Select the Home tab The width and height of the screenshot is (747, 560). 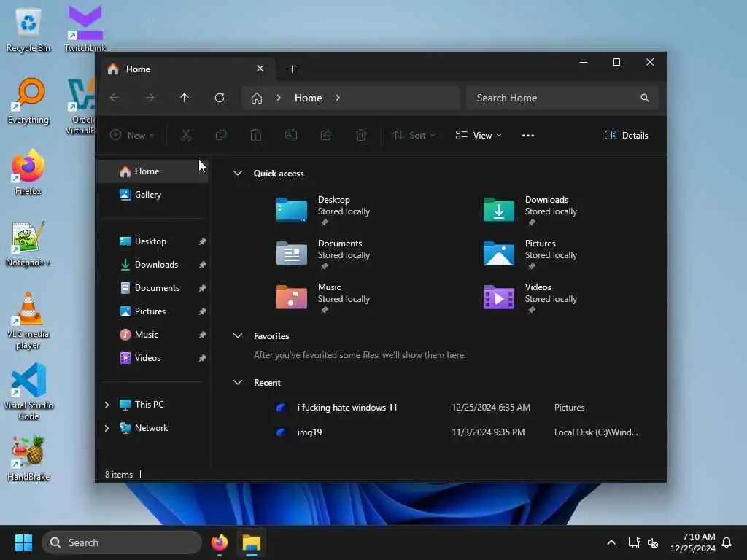[187, 69]
